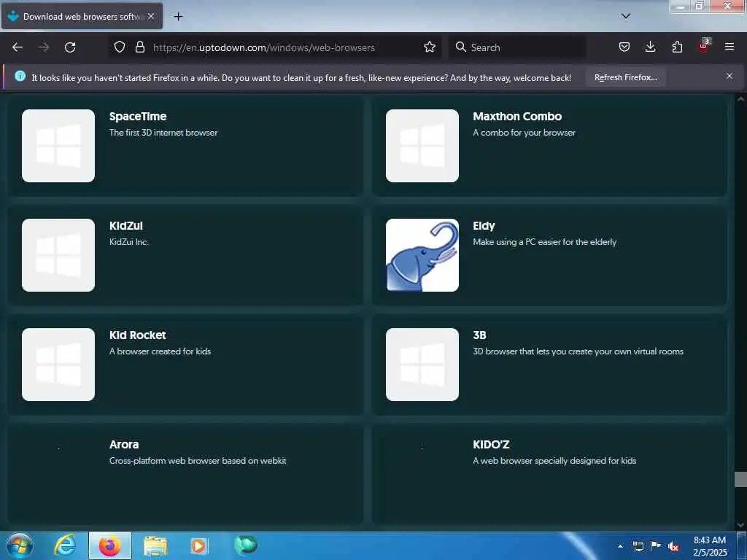Open the KidZui app thumbnail
This screenshot has width=747, height=560.
[58, 255]
